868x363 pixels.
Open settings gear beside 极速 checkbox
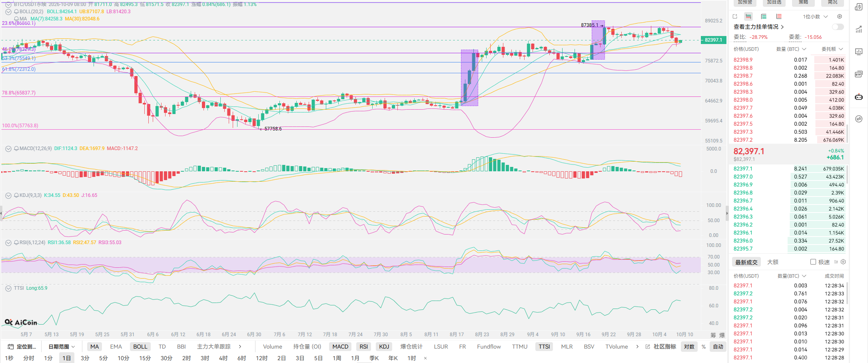[x=843, y=262]
